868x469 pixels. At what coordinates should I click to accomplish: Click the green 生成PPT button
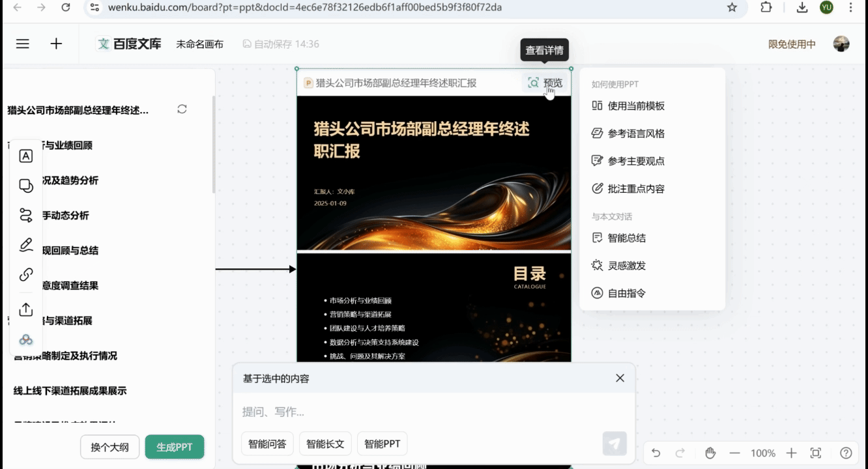[174, 447]
